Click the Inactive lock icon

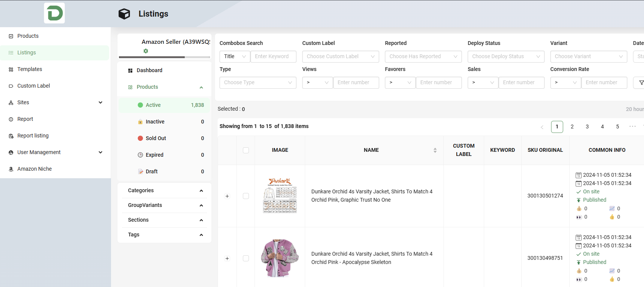[140, 122]
